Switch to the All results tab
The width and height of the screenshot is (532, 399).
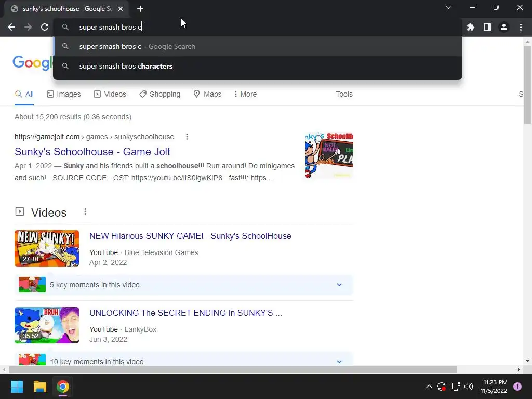coord(24,94)
